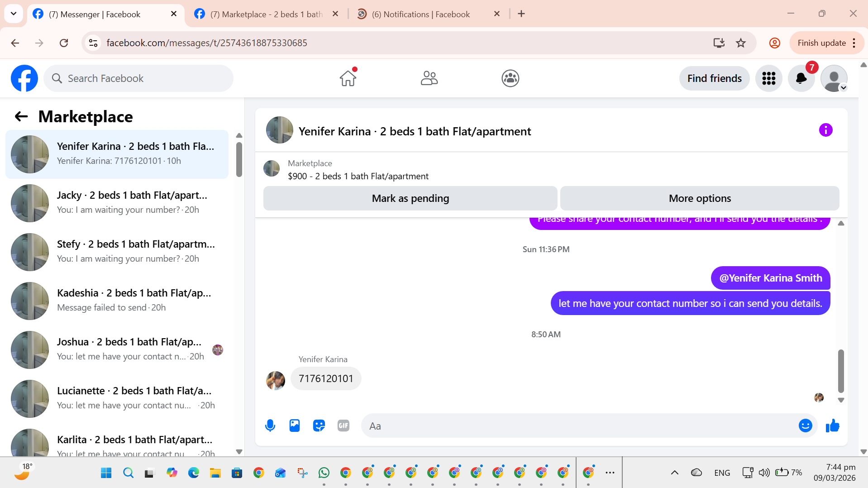Open the tab search dropdown

pyautogui.click(x=14, y=14)
